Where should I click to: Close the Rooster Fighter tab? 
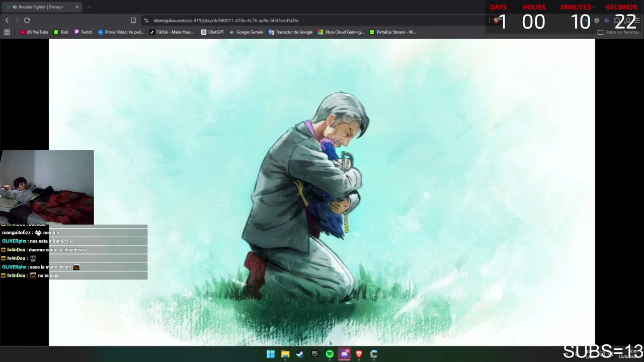coord(77,7)
